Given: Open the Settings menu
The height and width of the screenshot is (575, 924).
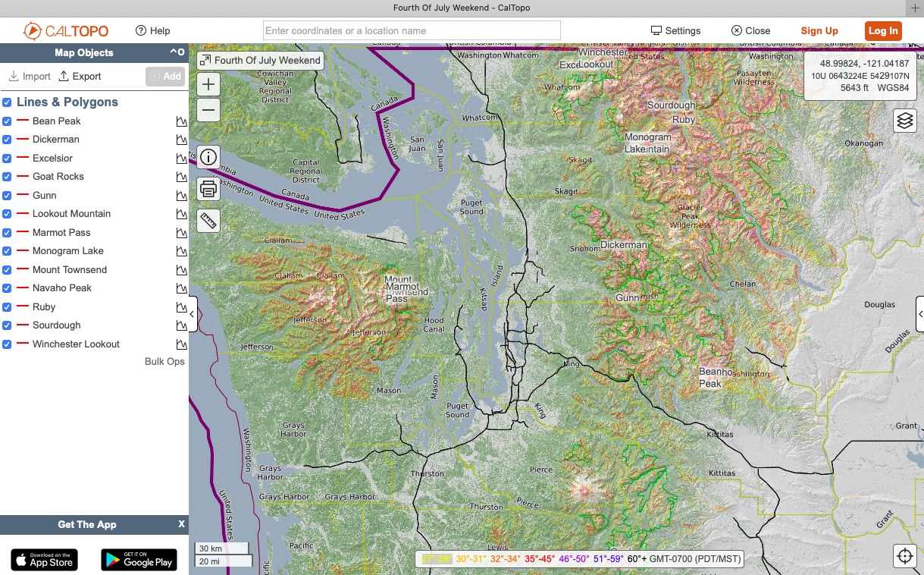Looking at the screenshot, I should (675, 31).
